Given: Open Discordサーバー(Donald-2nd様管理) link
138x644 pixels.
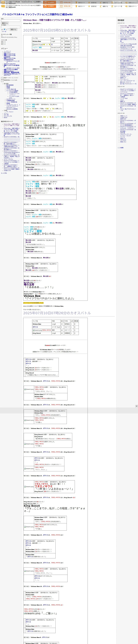Looking at the screenshot, I should click(x=12, y=109).
